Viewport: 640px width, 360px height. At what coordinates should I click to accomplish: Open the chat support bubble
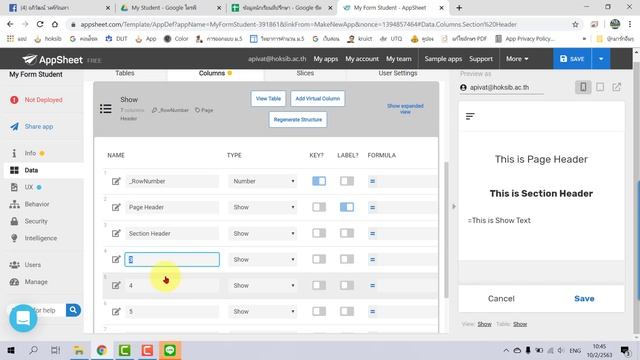[23, 318]
